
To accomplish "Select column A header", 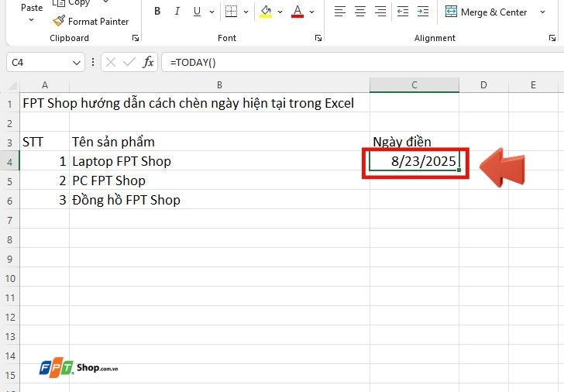I will (x=45, y=85).
